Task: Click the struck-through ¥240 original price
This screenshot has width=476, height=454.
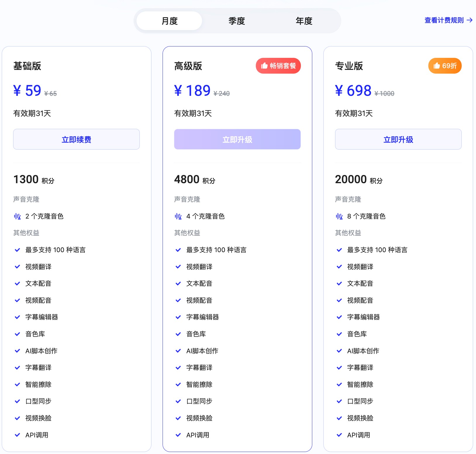Action: [222, 93]
